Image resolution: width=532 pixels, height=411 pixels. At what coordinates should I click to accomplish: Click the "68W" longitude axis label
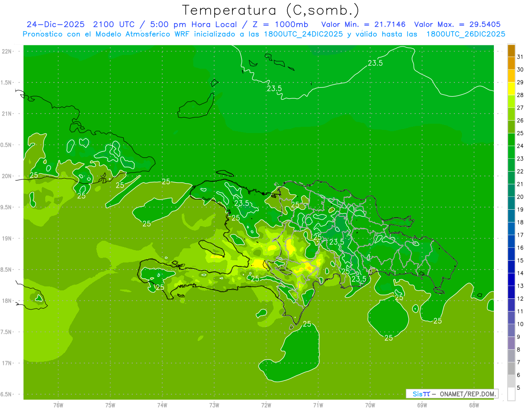(473, 405)
